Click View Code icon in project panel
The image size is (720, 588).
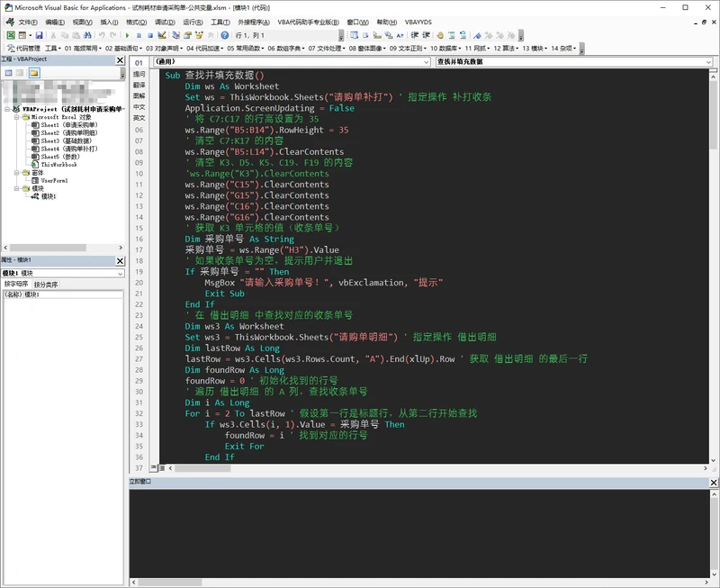tap(8, 73)
